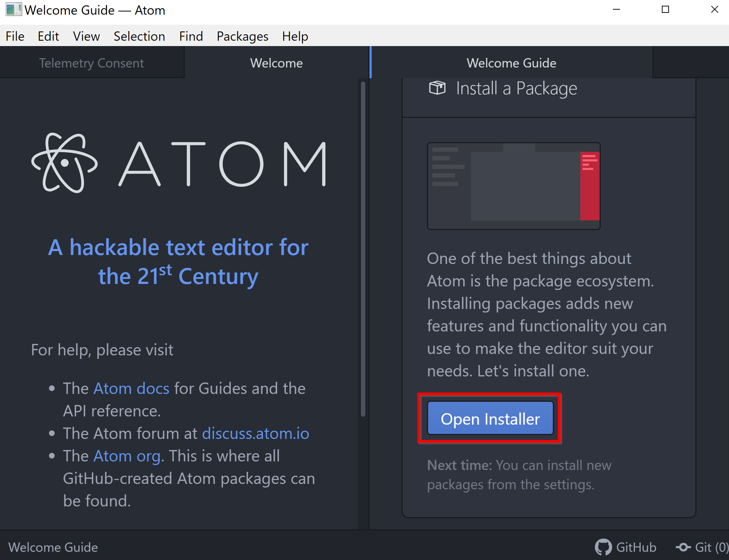Image resolution: width=729 pixels, height=560 pixels.
Task: Open the Selection menu
Action: click(x=139, y=36)
